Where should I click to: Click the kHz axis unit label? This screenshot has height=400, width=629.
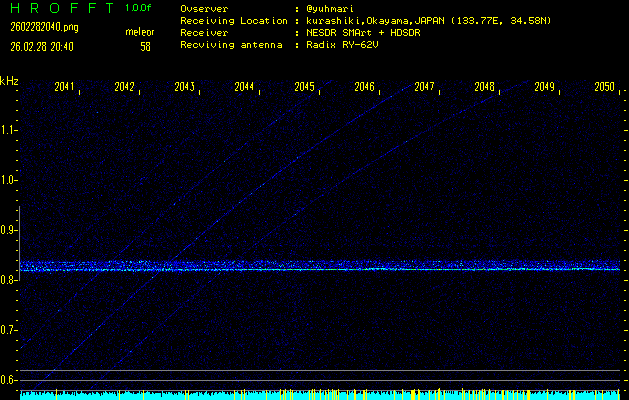point(9,81)
